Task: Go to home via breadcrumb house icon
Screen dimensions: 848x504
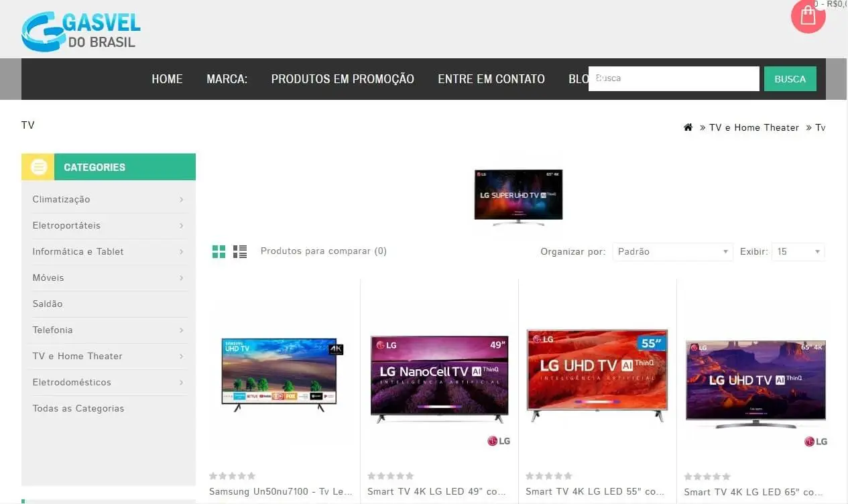Action: 688,127
